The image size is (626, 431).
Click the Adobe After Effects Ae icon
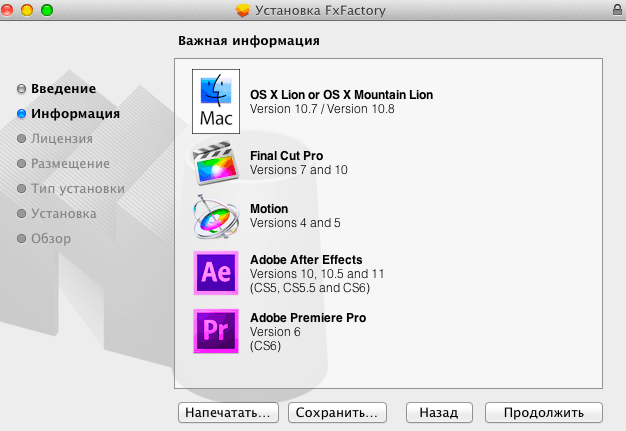217,272
